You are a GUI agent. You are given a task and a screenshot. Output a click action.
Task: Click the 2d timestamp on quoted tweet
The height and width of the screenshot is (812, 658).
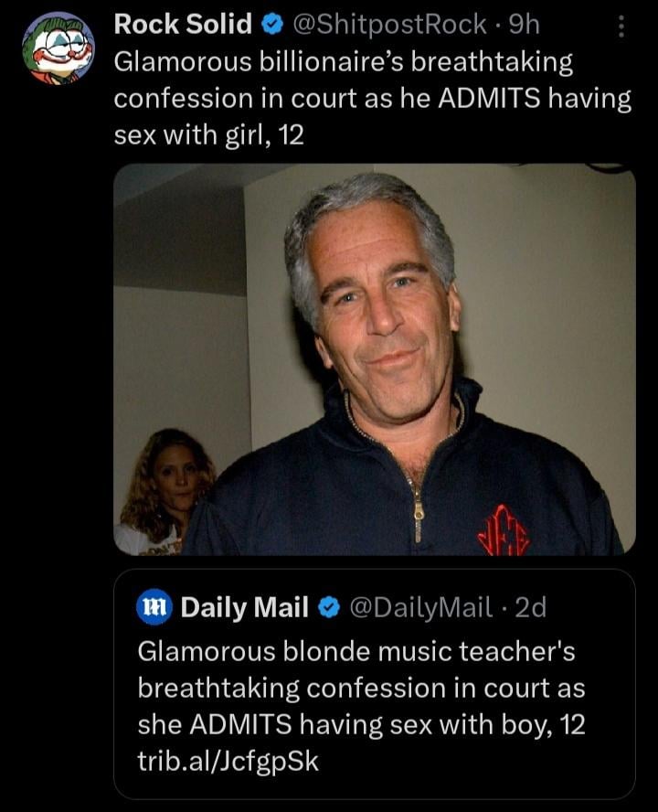pyautogui.click(x=531, y=607)
